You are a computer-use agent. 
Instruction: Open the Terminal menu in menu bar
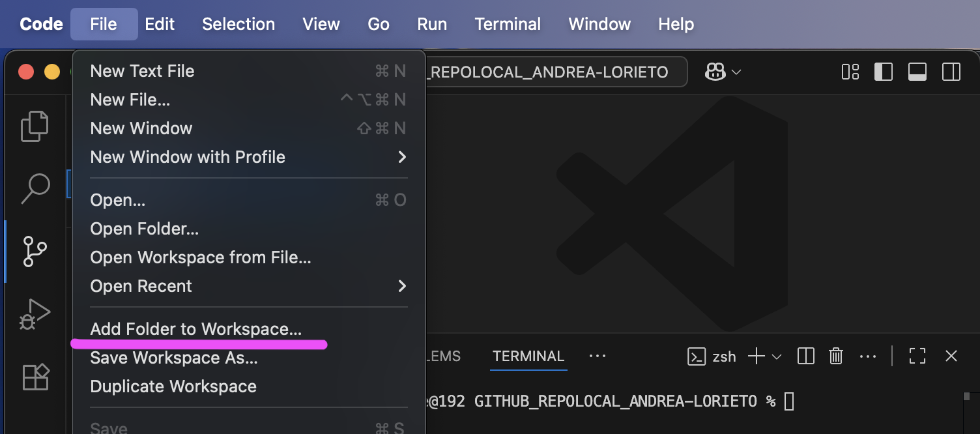click(508, 24)
